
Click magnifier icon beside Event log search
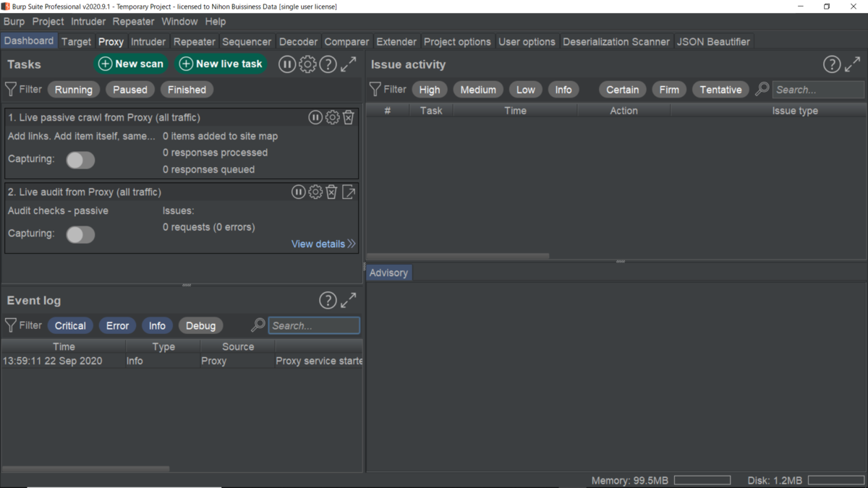coord(258,325)
